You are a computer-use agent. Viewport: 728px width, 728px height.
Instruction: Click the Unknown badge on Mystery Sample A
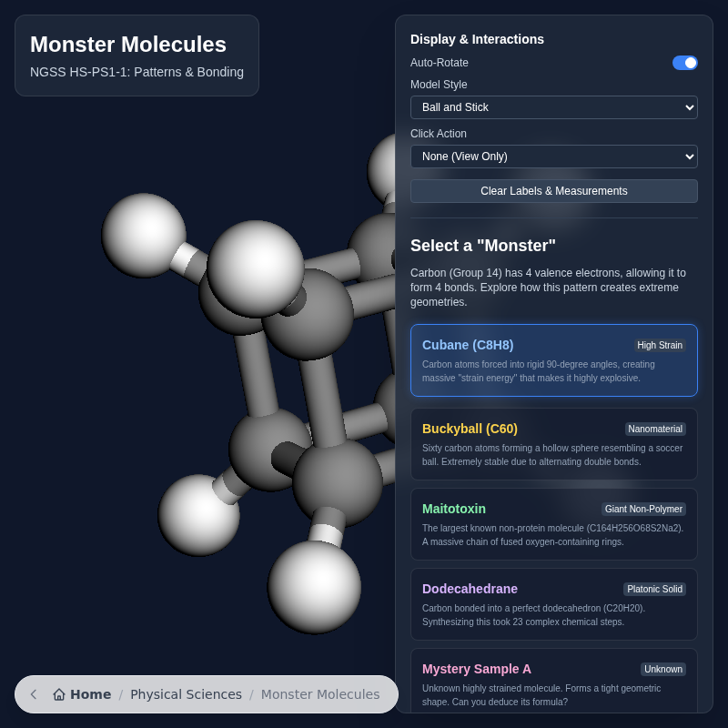pyautogui.click(x=663, y=669)
